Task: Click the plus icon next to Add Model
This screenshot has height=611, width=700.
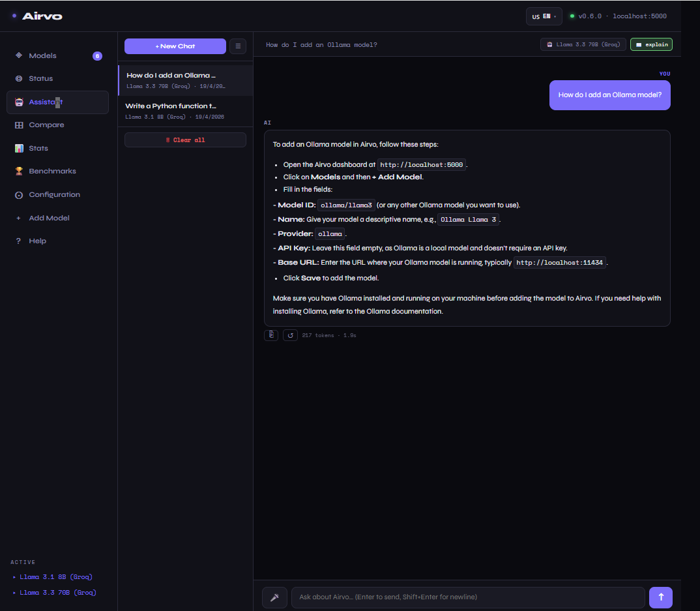Action: pos(18,218)
